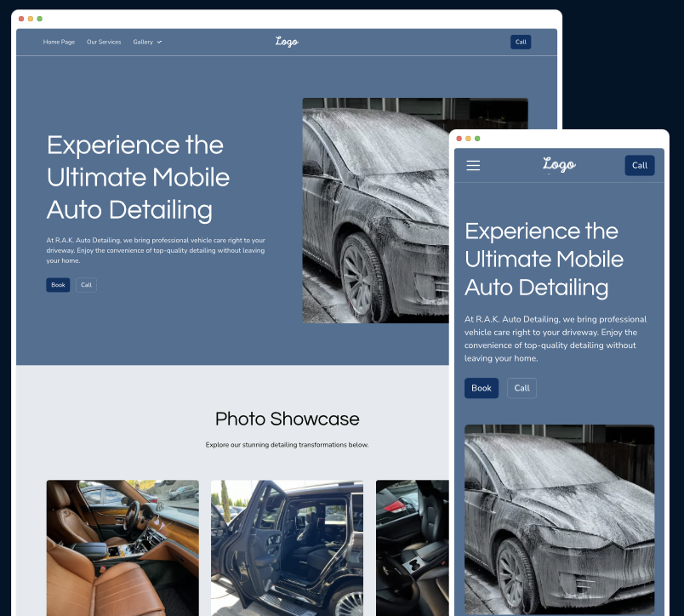Maximize the desktop browser window with green dot
Image resolution: width=684 pixels, height=616 pixels.
click(40, 19)
